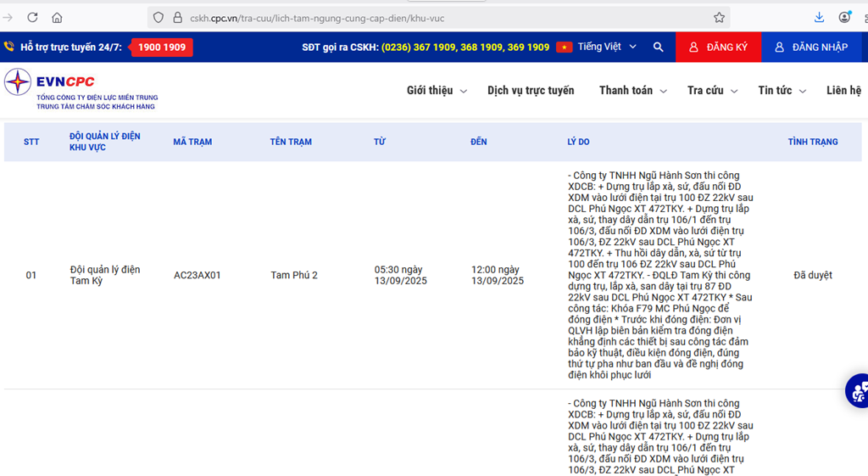Bookmark this page with the star icon
868x476 pixels.
[719, 18]
